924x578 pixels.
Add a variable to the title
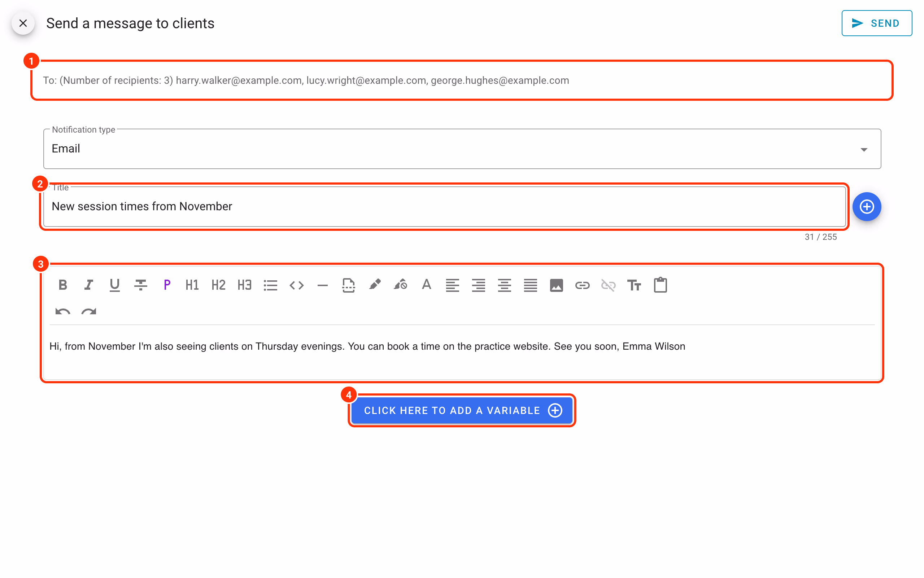(x=867, y=206)
